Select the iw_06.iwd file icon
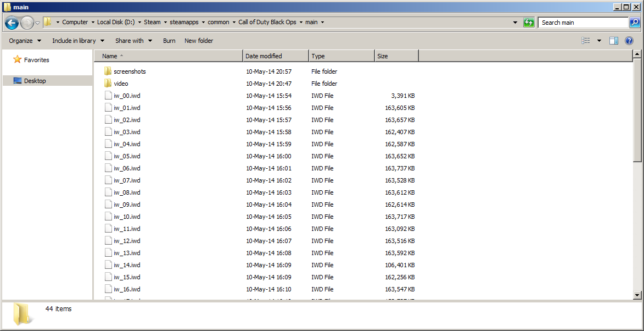Screen dimensions: 644x331 (x=108, y=168)
